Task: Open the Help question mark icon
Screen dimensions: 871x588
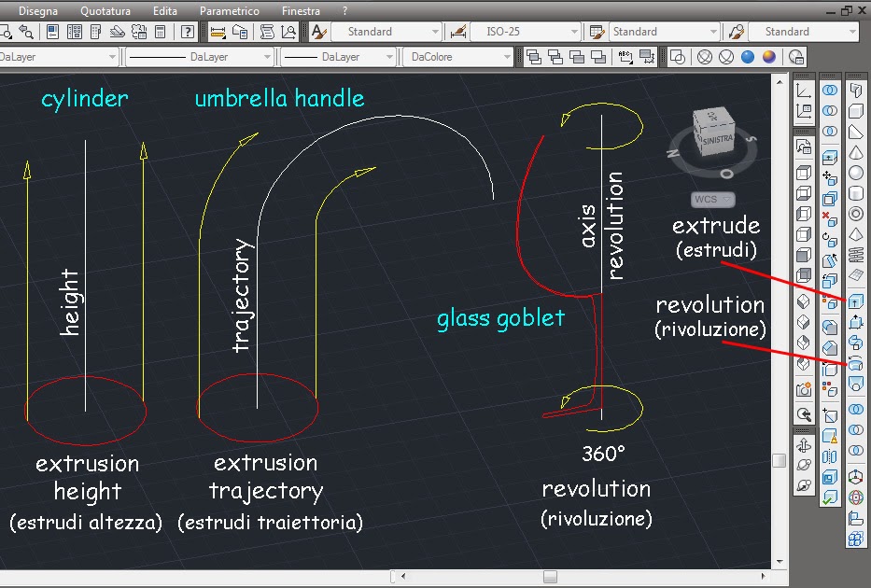Action: click(188, 32)
